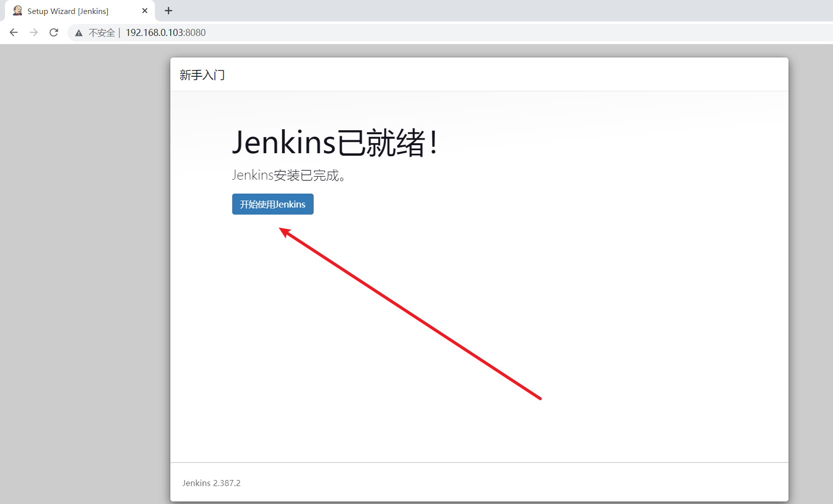Click the 新手入门 header title

click(202, 75)
